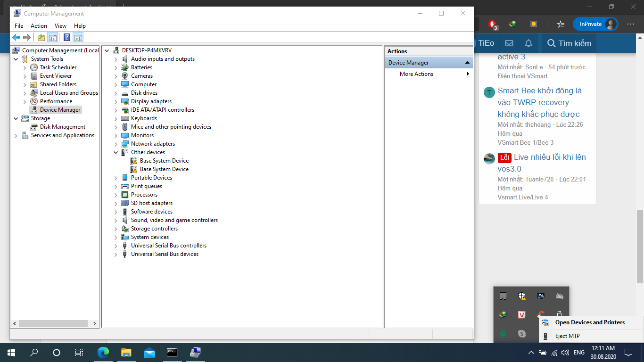The image size is (644, 362).
Task: Click the Windows Security shield tray icon
Action: click(x=521, y=296)
